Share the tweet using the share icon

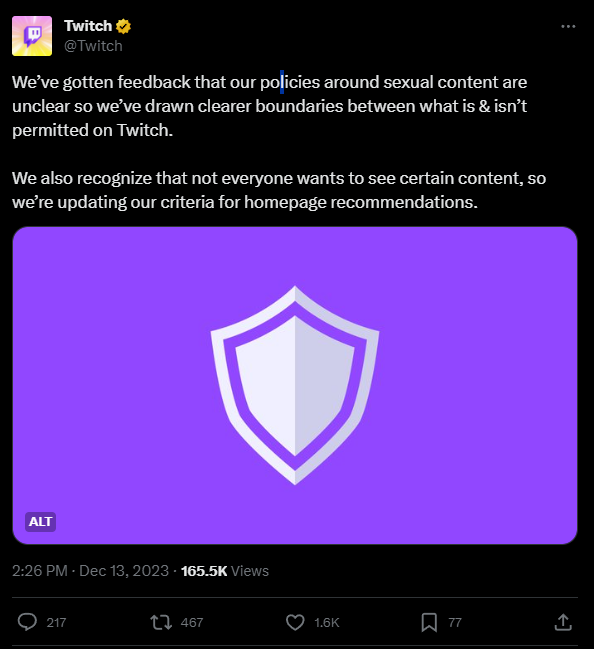click(563, 622)
